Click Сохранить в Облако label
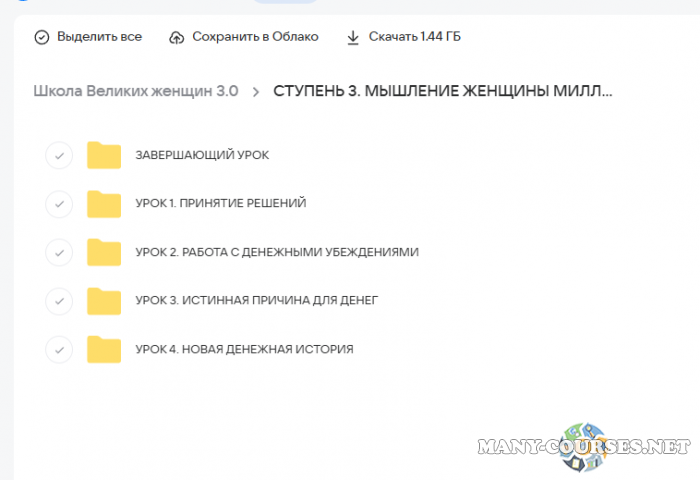The image size is (700, 480). (256, 37)
